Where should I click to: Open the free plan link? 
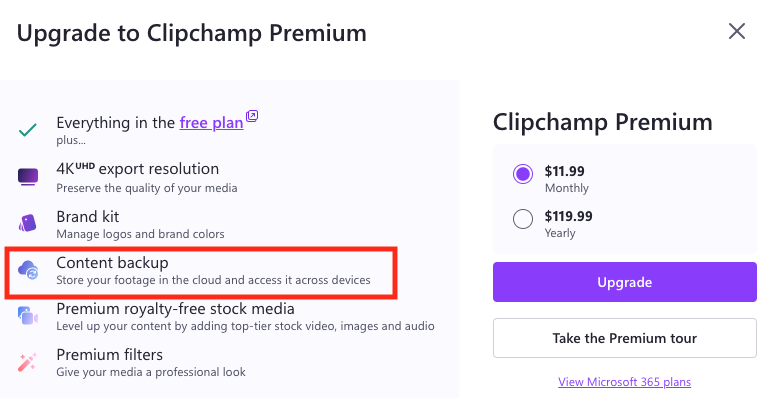coord(211,123)
